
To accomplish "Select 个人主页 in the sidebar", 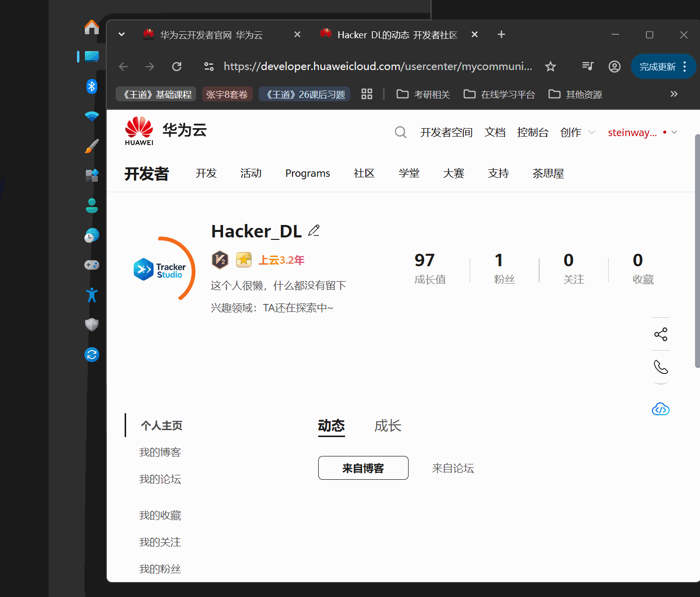I will (161, 426).
